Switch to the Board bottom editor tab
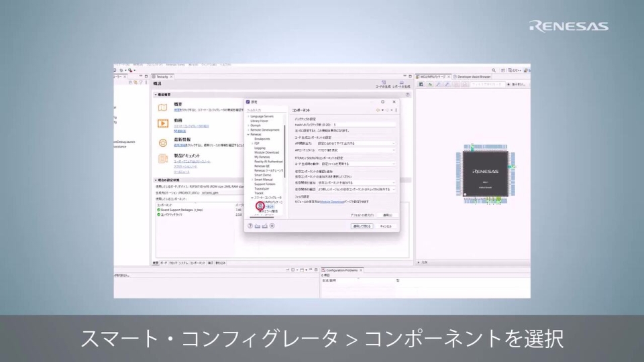The height and width of the screenshot is (362, 644). pos(164,263)
